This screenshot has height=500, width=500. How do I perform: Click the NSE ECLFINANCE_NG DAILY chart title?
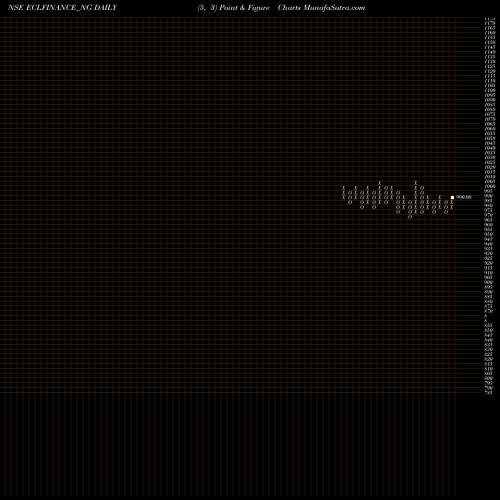[x=62, y=8]
